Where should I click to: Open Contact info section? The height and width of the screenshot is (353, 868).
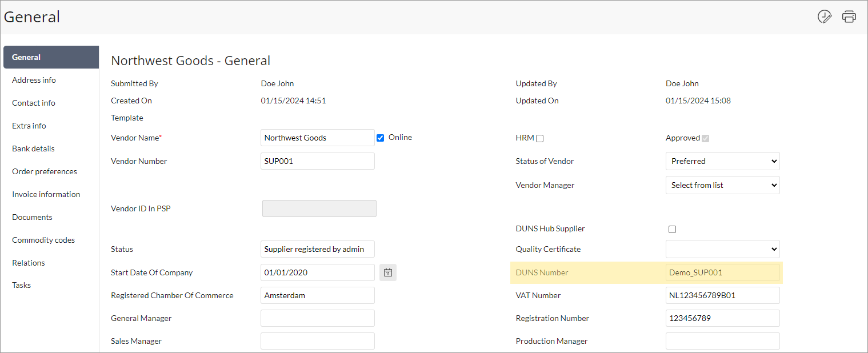tap(34, 103)
